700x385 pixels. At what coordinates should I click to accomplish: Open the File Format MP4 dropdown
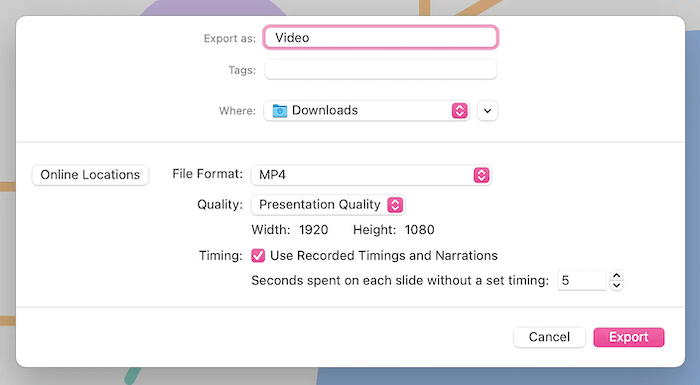point(371,175)
